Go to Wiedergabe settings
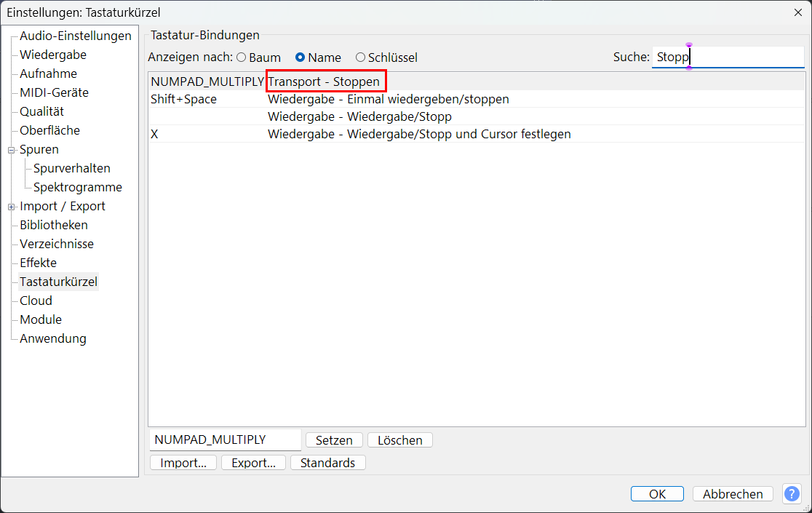812x513 pixels. 52,55
